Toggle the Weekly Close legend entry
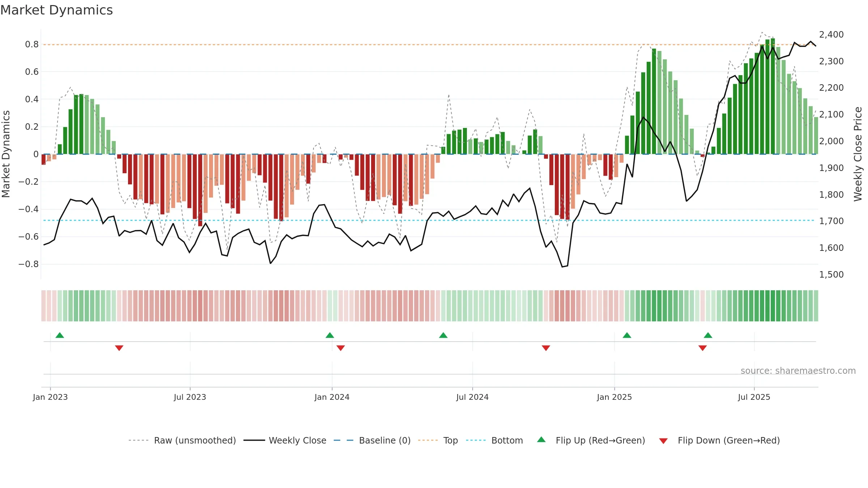Screen dimensions: 868x488 (x=285, y=440)
